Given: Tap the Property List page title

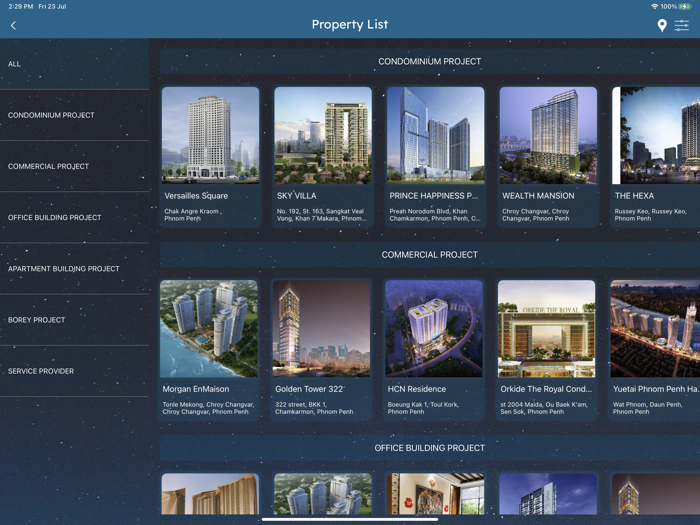Looking at the screenshot, I should point(350,25).
